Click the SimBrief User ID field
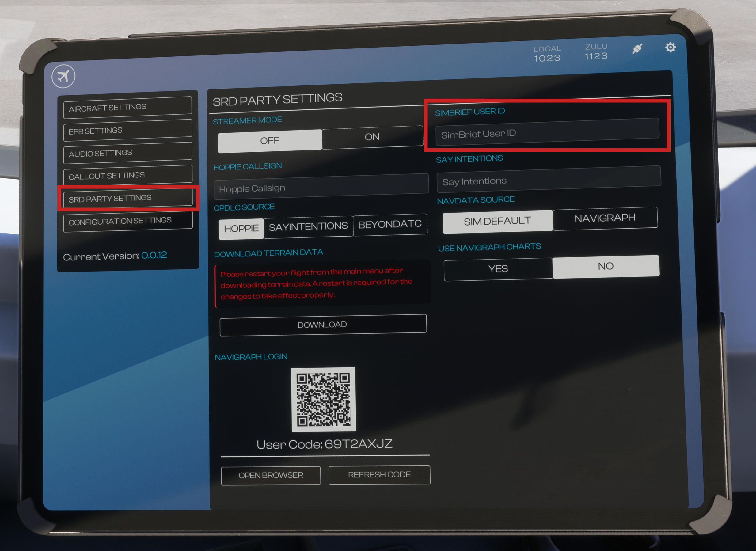 click(547, 133)
